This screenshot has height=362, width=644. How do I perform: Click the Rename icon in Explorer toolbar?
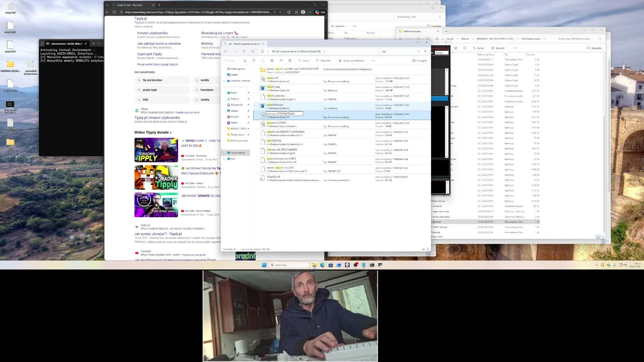[x=272, y=60]
